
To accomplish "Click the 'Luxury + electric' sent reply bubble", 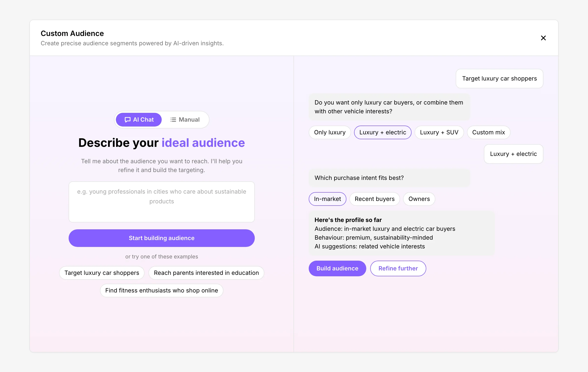I will [x=514, y=154].
